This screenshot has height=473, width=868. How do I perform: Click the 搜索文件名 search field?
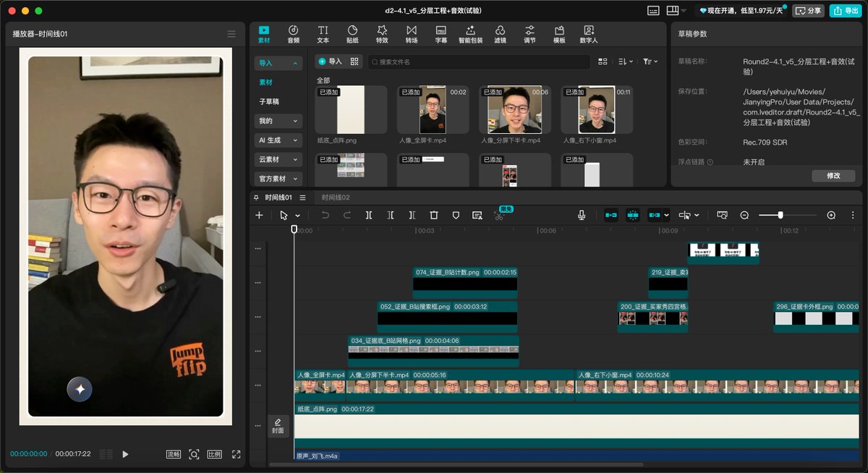[x=478, y=62]
